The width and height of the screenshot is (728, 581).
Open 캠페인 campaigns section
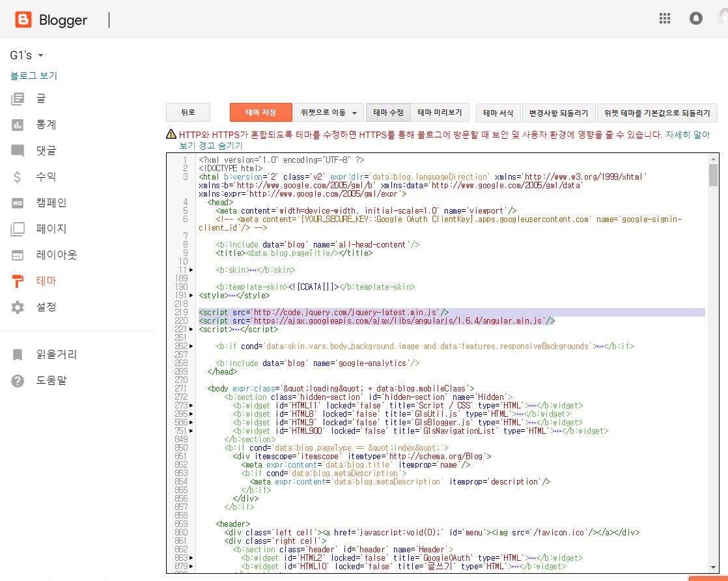point(51,203)
